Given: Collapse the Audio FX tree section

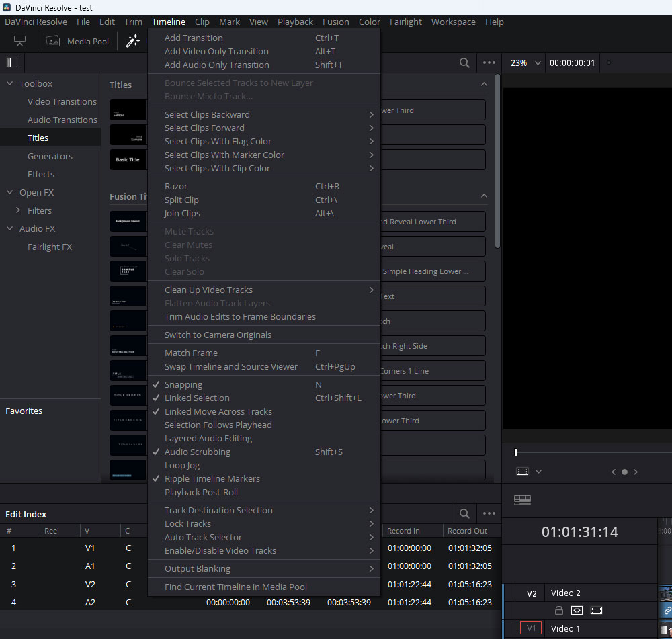Looking at the screenshot, I should [10, 228].
